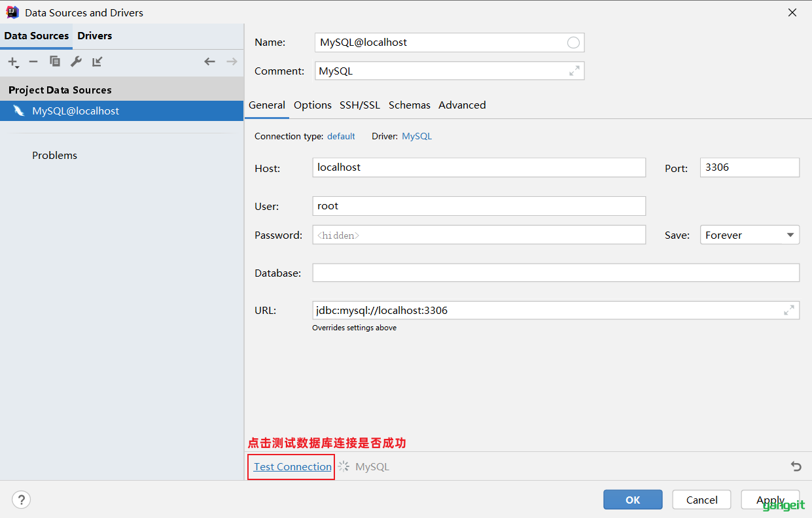
Task: Click the Name input field
Action: (x=450, y=43)
